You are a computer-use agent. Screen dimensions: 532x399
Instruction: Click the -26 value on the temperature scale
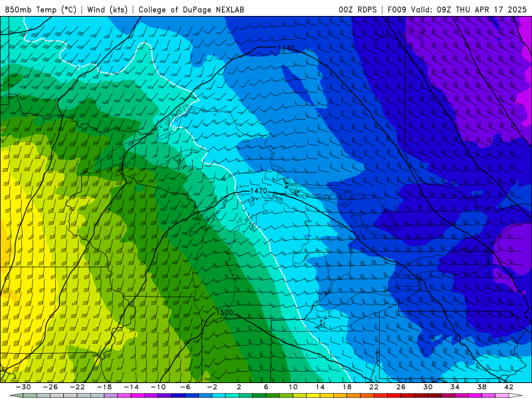(x=50, y=387)
